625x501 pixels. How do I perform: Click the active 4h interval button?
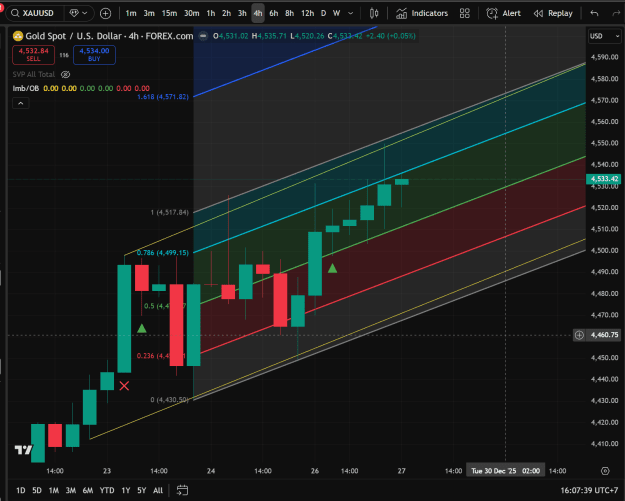(x=258, y=13)
